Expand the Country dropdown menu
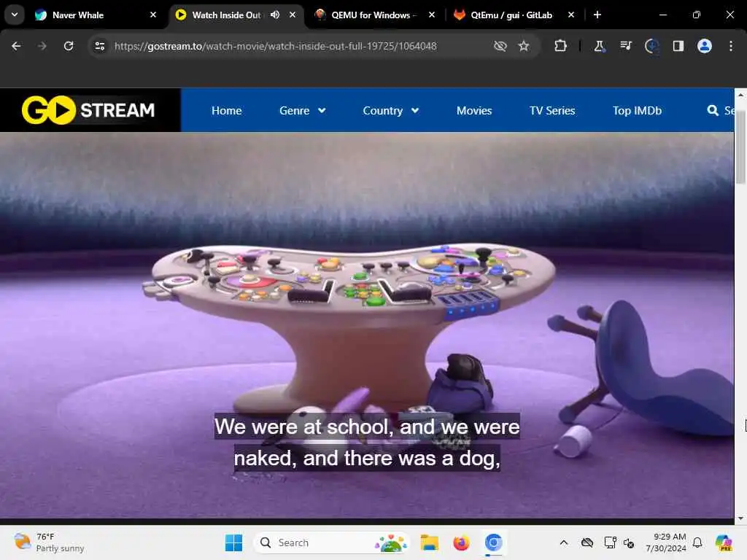Screen dimensions: 747x560 tap(391, 111)
